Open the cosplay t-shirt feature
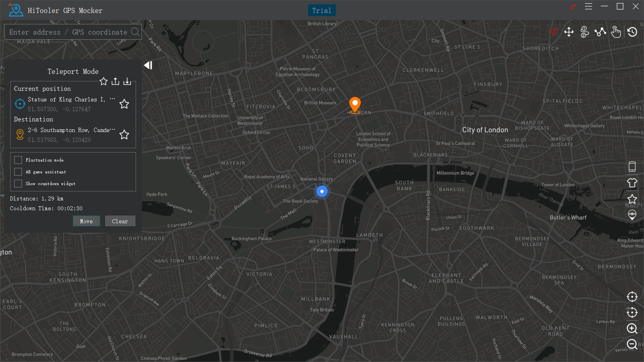This screenshot has height=362, width=644. pyautogui.click(x=632, y=183)
